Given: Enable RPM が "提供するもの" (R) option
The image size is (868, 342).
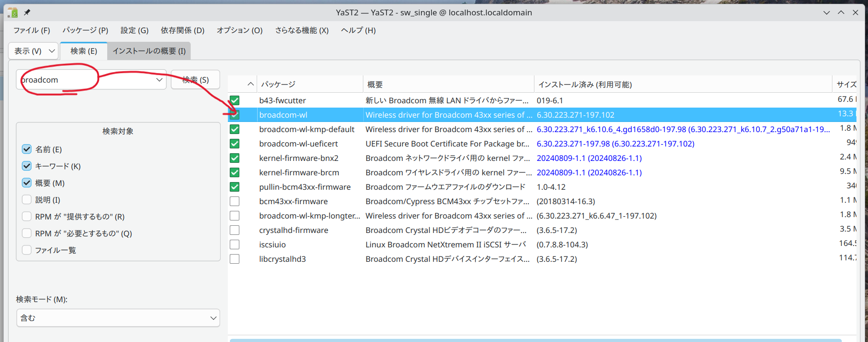Looking at the screenshot, I should (x=27, y=217).
